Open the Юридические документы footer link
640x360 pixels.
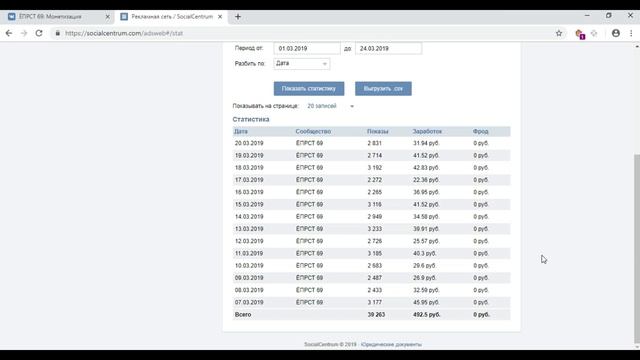point(391,344)
